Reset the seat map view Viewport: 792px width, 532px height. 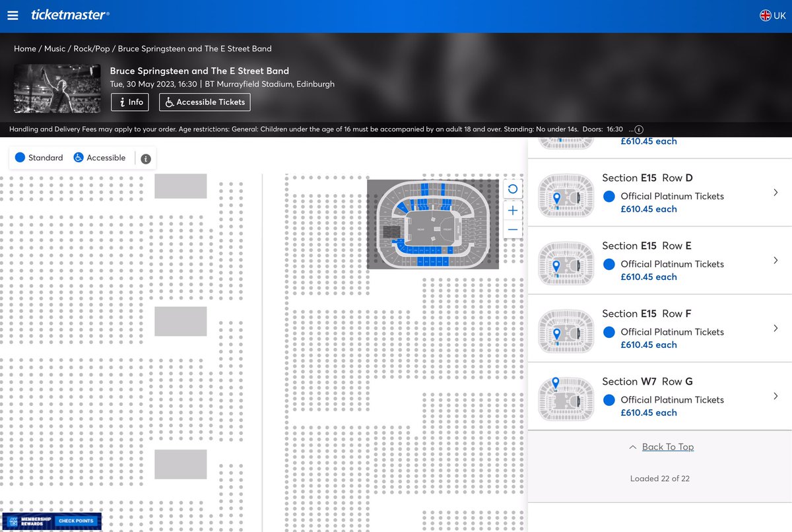pyautogui.click(x=513, y=189)
